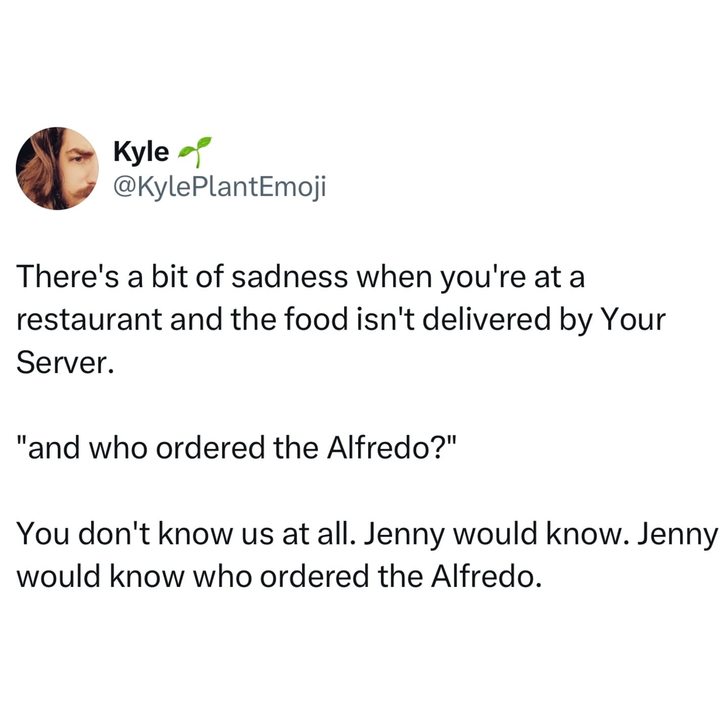Click Kyle's profile avatar picture

57,168
